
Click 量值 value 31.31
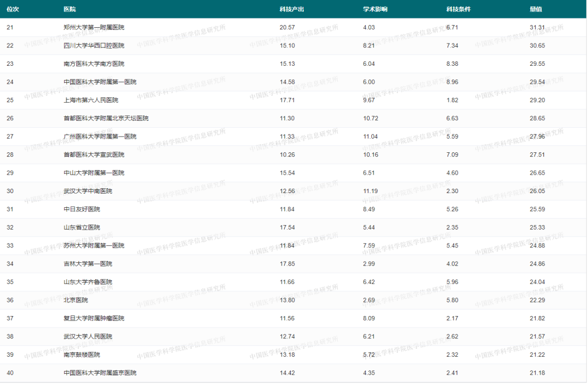(537, 27)
